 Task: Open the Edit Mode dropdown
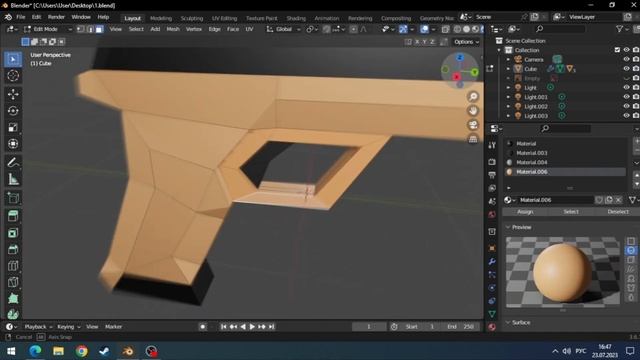coord(48,29)
